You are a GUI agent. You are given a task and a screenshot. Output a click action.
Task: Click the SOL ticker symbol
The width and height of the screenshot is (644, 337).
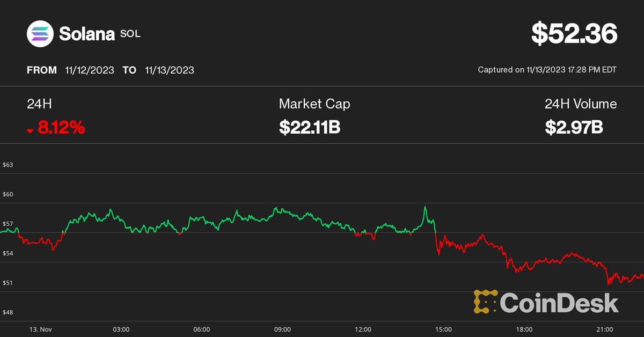[130, 34]
